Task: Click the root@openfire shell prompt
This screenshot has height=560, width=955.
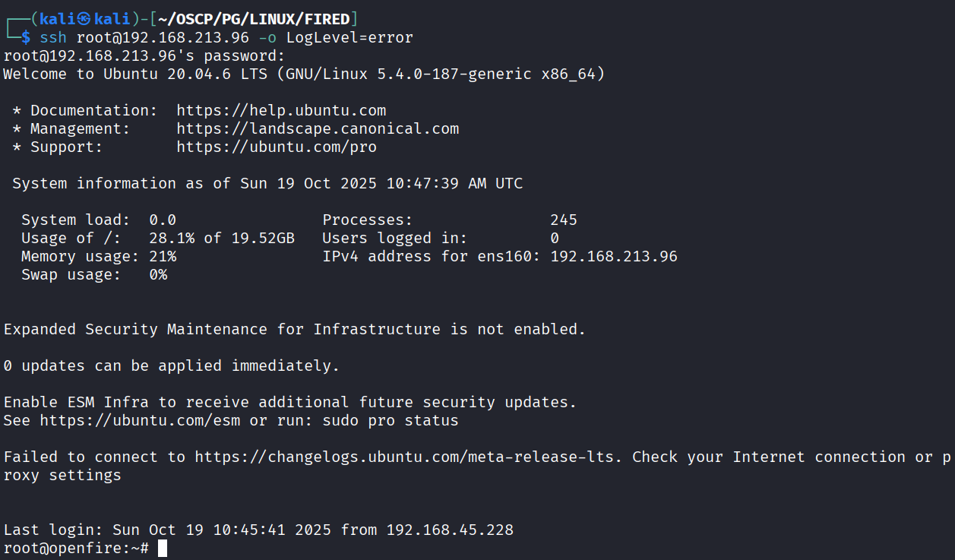Action: [x=74, y=549]
